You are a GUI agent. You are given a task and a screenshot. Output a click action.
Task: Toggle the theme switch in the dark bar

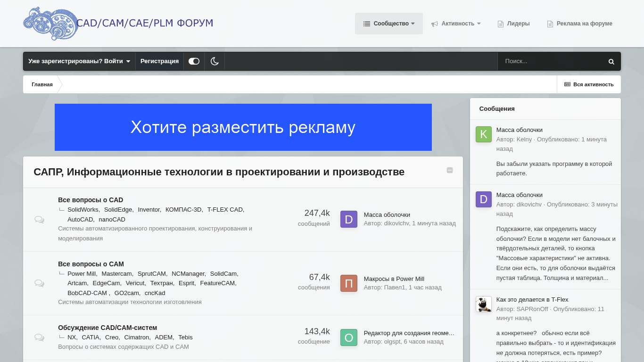pyautogui.click(x=194, y=61)
